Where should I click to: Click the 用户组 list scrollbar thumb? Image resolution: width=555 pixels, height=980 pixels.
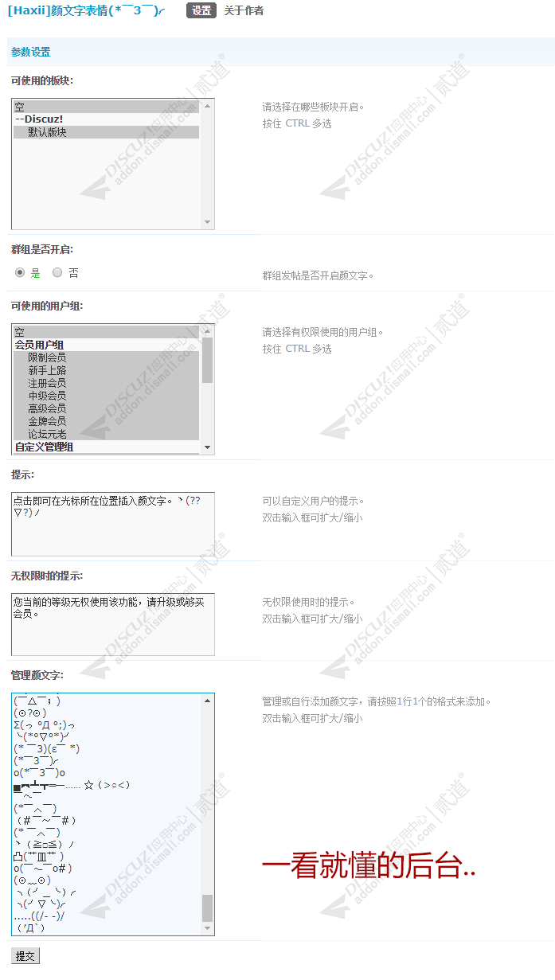point(208,360)
